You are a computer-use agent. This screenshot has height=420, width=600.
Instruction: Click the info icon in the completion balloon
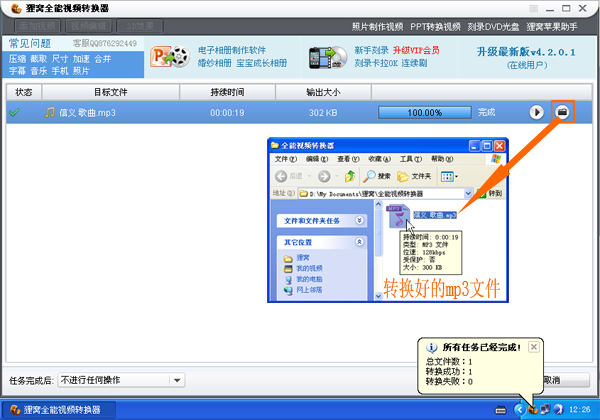coord(432,347)
